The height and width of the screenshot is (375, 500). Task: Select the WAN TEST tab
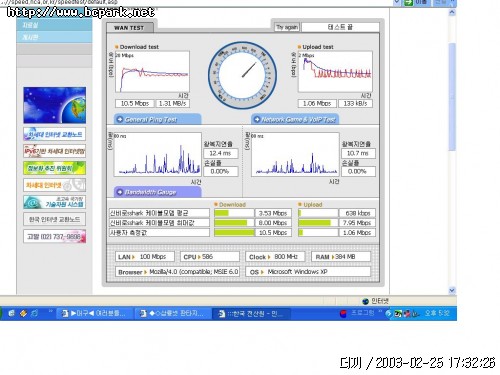coord(129,28)
